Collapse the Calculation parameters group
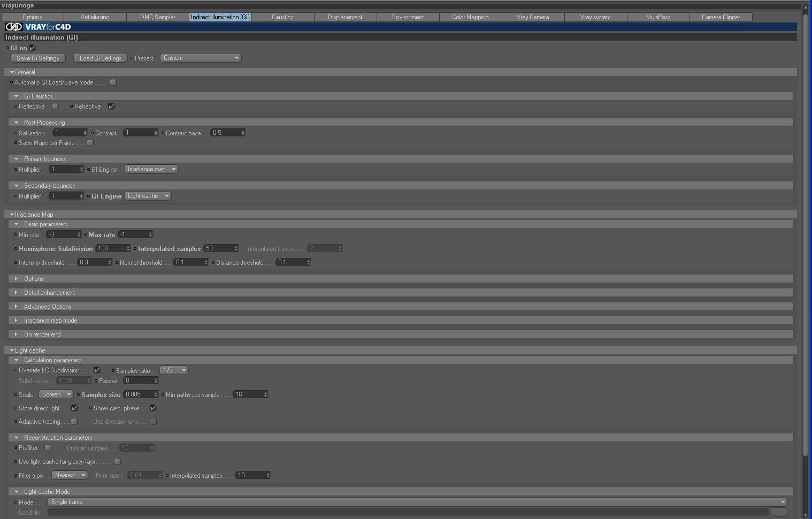The width and height of the screenshot is (812, 519). 17,360
